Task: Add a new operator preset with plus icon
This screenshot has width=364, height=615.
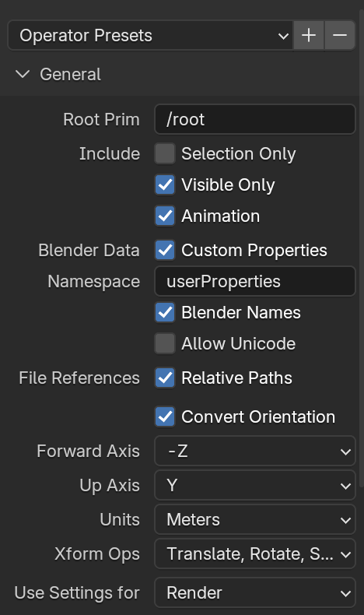Action: pos(309,35)
